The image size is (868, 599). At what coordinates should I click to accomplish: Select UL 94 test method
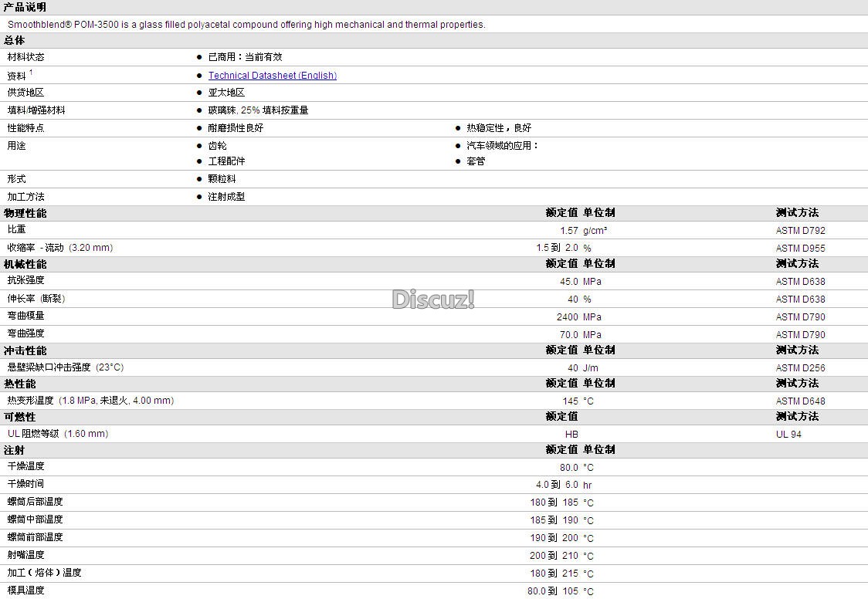point(788,434)
